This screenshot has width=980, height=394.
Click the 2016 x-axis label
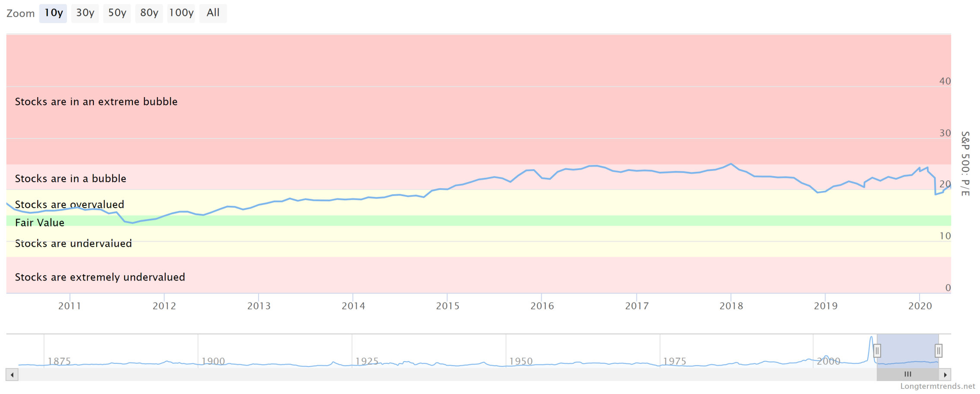click(542, 306)
